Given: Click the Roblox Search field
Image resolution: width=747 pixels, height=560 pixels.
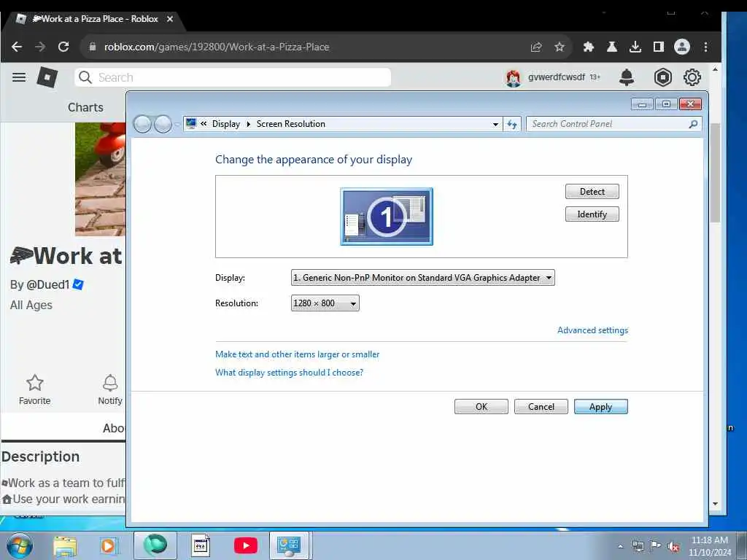Looking at the screenshot, I should pos(233,77).
